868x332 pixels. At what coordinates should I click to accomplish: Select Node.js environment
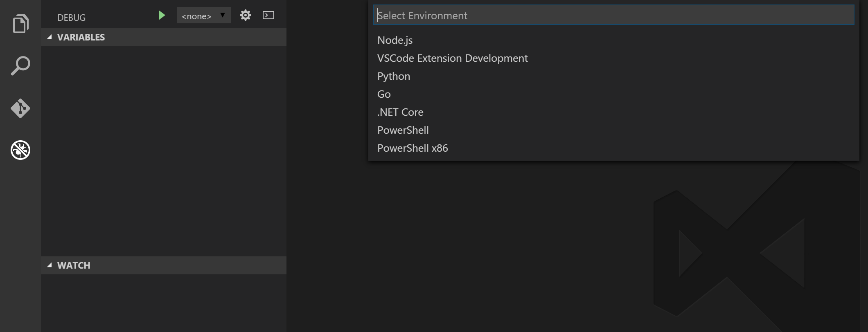[x=614, y=40]
